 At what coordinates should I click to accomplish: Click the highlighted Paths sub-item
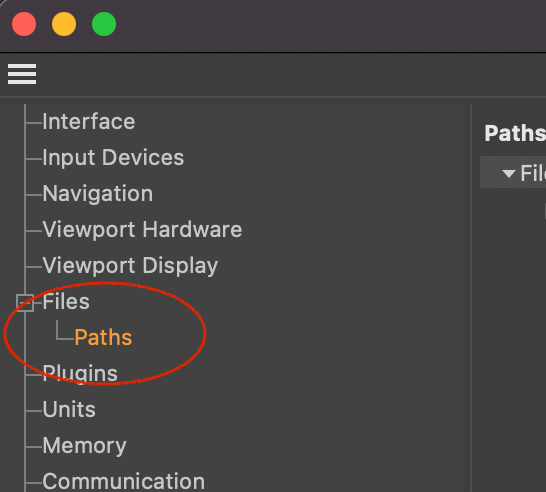pyautogui.click(x=103, y=337)
